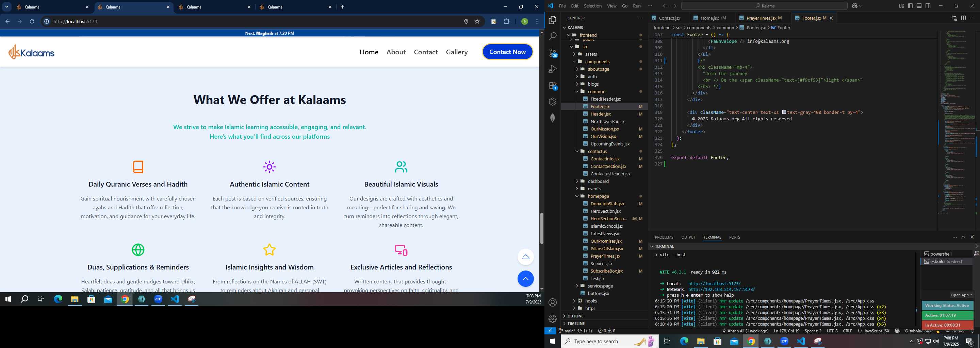Image resolution: width=980 pixels, height=348 pixels.
Task: Open the MongoDB leaf icon view
Action: click(x=552, y=118)
